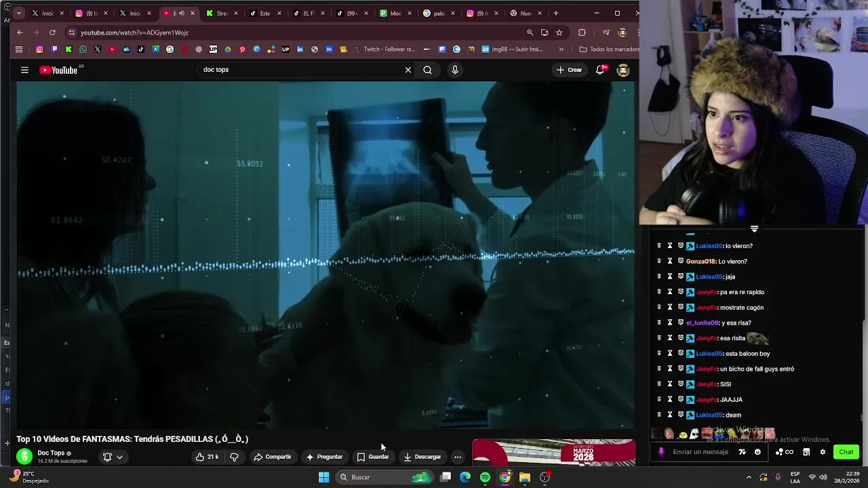This screenshot has width=868, height=488.
Task: Open the Doc Tops channel name link
Action: 51,453
